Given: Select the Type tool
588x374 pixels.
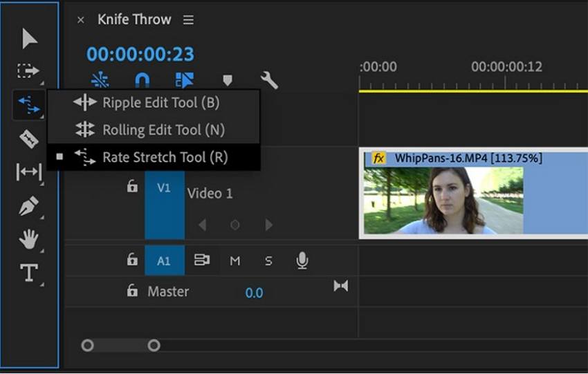Looking at the screenshot, I should (x=28, y=272).
